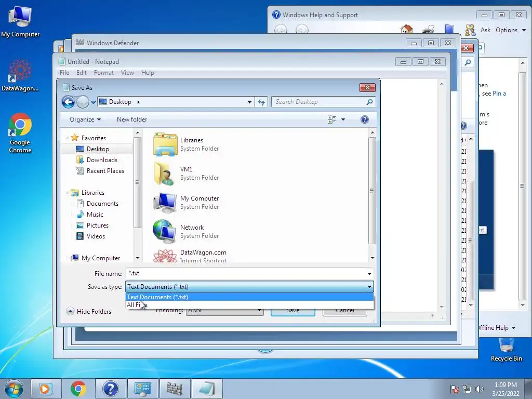Open Notepad Edit menu
Screen dimensions: 532x399
point(82,73)
